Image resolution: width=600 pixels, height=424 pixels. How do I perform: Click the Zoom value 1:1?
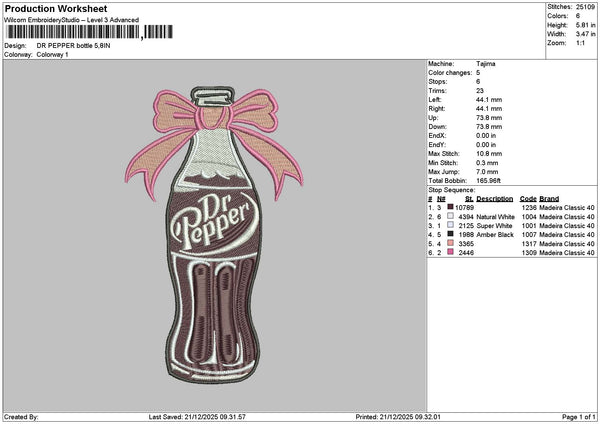(580, 43)
